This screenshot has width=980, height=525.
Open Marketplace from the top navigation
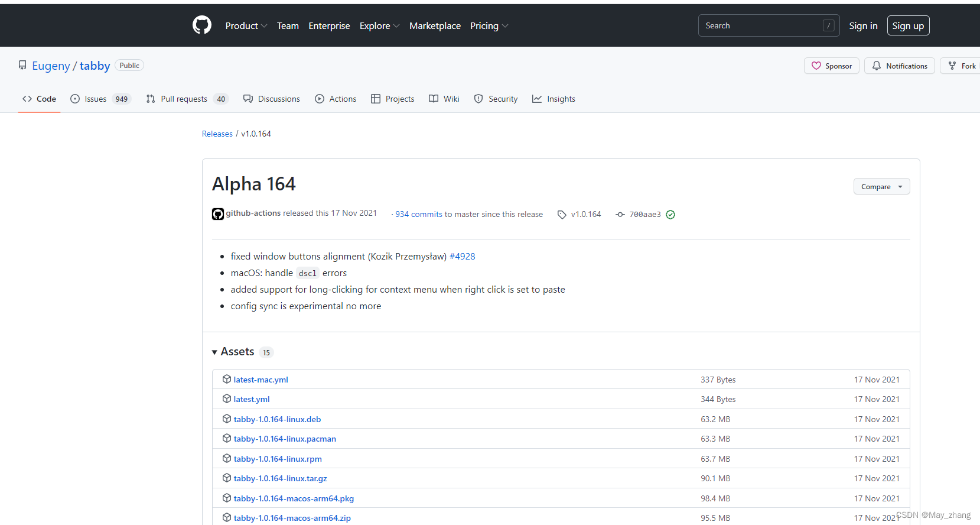pos(435,26)
